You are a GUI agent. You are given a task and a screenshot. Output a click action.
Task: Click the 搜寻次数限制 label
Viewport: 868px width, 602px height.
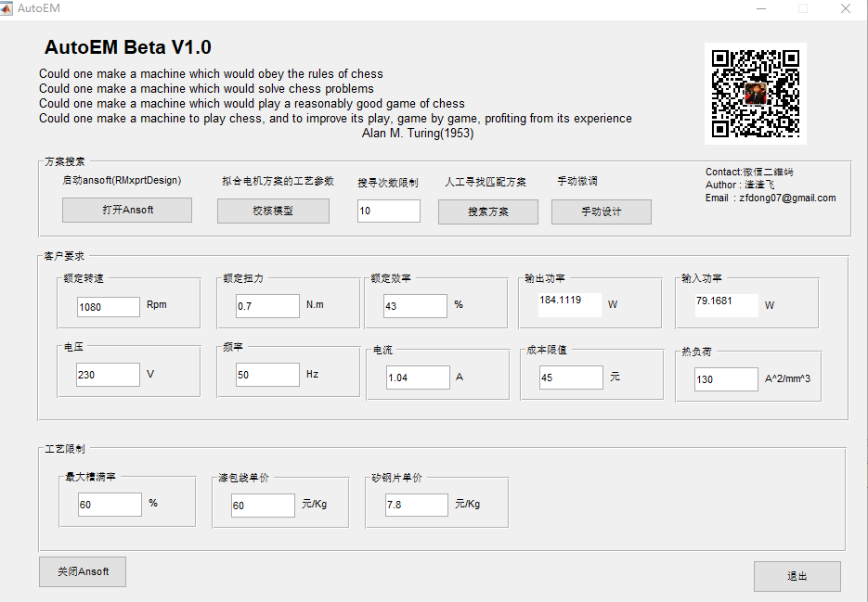(x=388, y=183)
